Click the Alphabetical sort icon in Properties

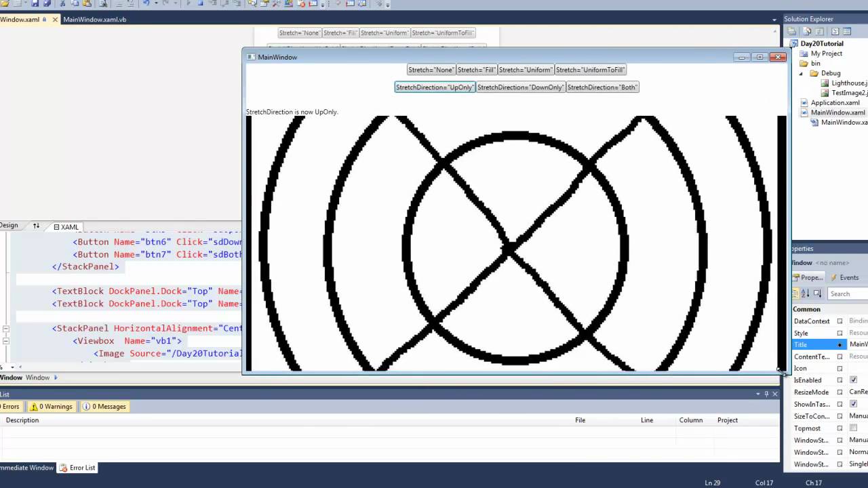[x=806, y=293]
